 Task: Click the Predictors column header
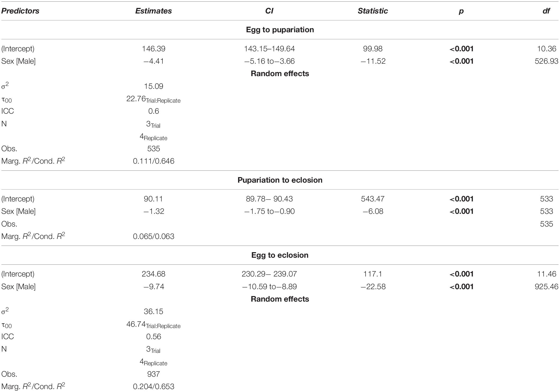(20, 11)
